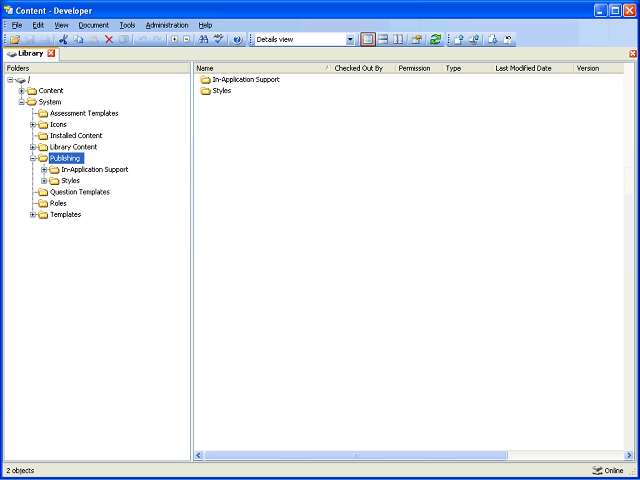640x480 pixels.
Task: Expand In-Application Support in the tree
Action: coord(44,169)
